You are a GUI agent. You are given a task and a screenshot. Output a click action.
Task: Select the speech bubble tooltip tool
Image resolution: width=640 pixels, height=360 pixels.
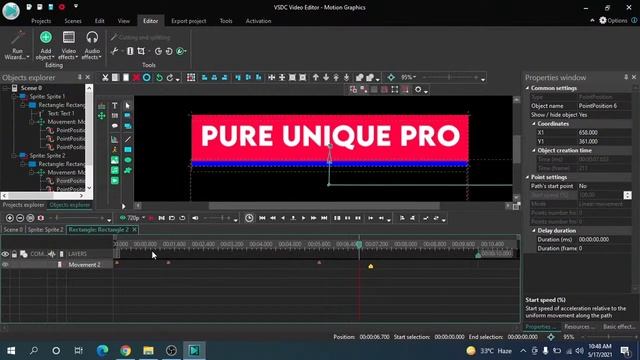pos(115,126)
